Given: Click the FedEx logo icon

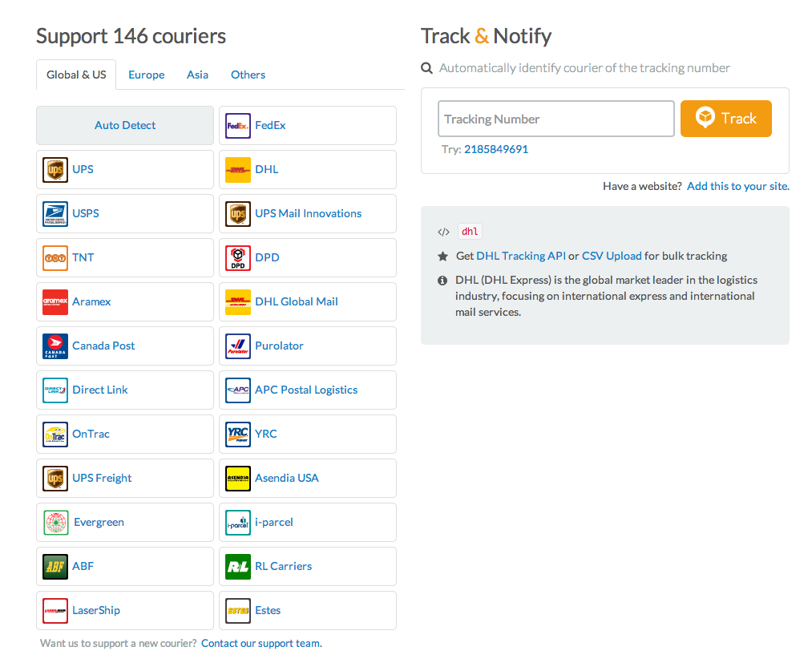Looking at the screenshot, I should 238,125.
